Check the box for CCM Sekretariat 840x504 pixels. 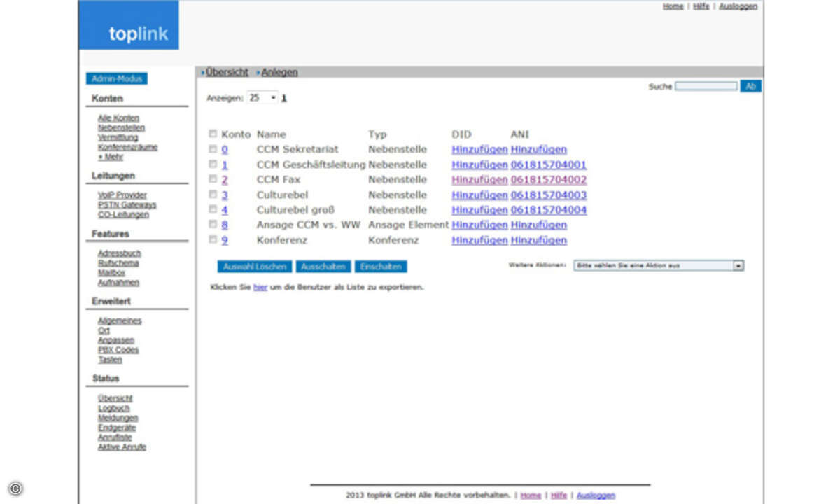coord(213,149)
